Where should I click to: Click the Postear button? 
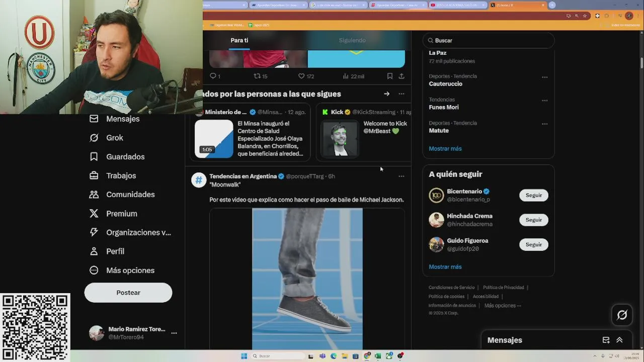[x=128, y=293]
